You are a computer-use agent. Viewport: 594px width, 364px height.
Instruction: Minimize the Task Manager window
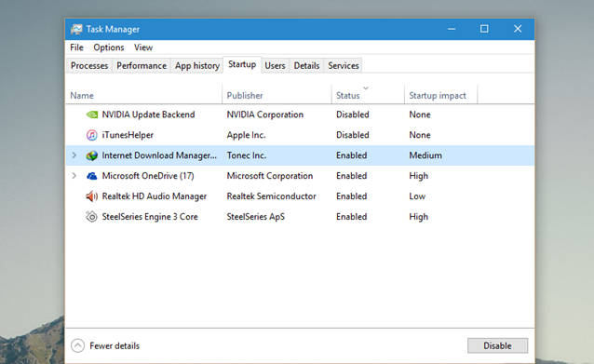click(452, 29)
